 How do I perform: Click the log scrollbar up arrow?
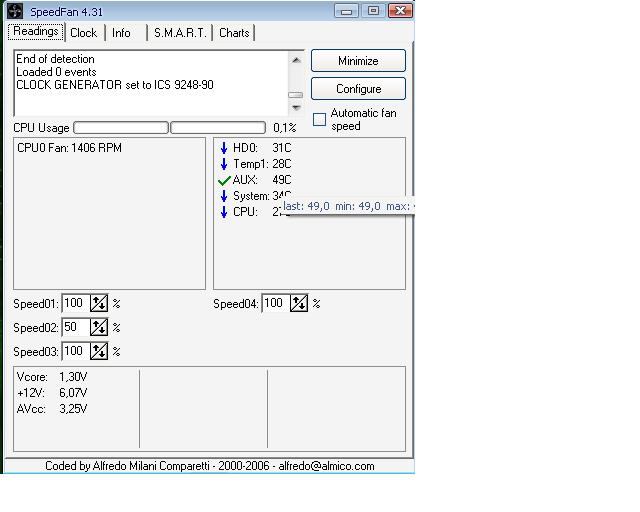point(296,60)
